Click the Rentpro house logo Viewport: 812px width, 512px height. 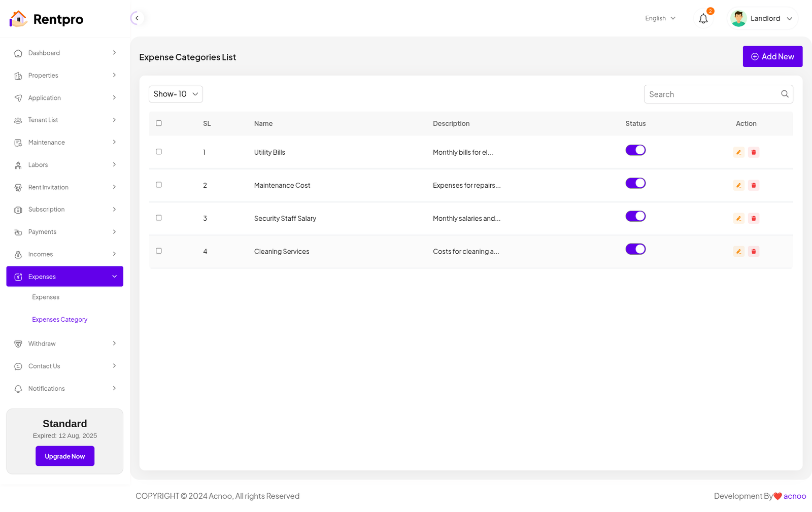point(18,19)
